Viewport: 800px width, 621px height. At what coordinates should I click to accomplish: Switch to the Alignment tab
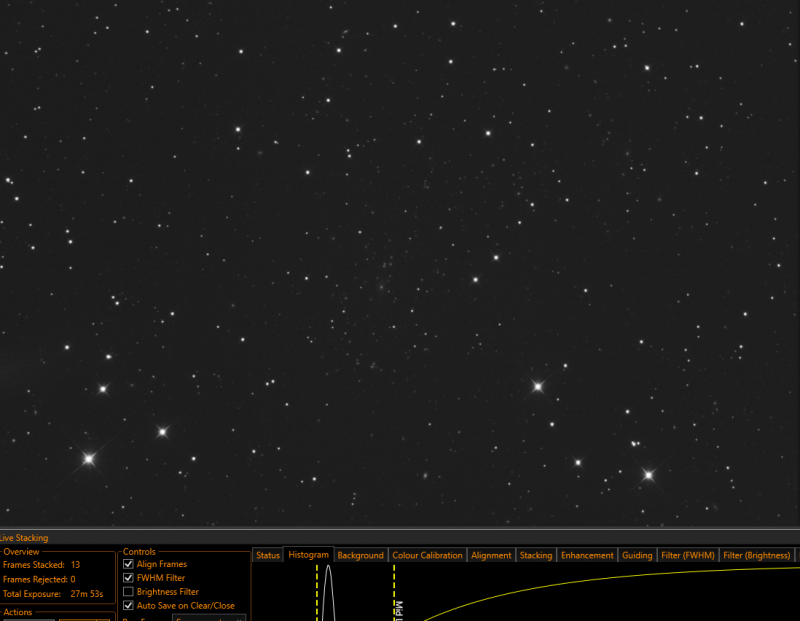[x=491, y=555]
